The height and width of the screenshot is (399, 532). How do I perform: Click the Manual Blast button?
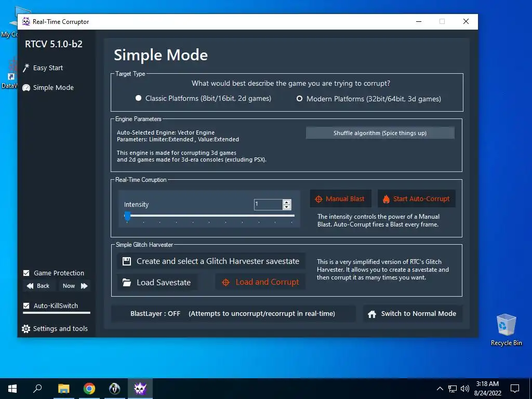click(340, 199)
